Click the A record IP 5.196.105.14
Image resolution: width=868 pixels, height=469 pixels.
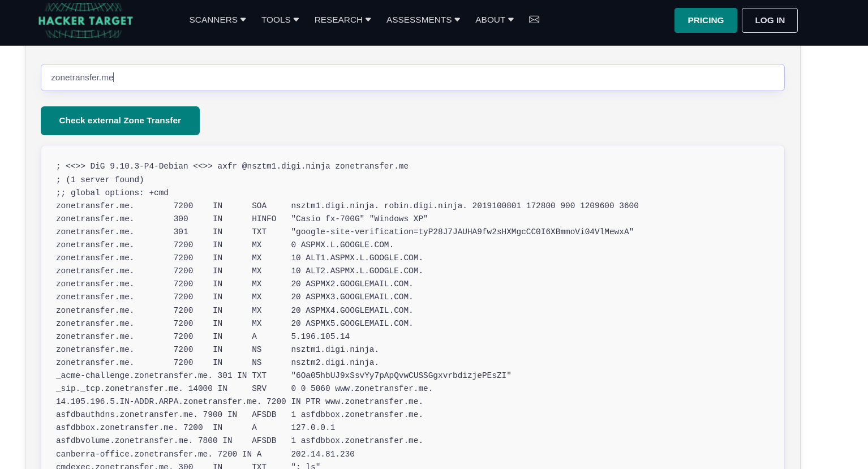[x=320, y=337]
